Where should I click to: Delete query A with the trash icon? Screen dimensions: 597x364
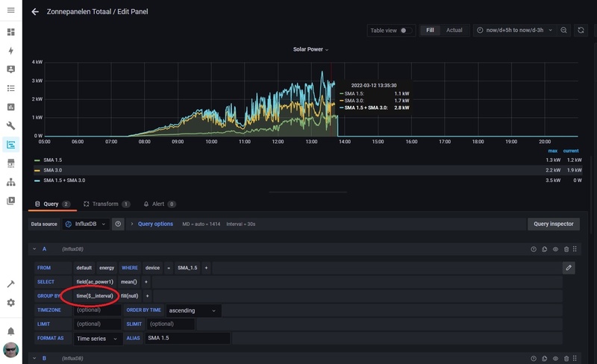tap(566, 249)
